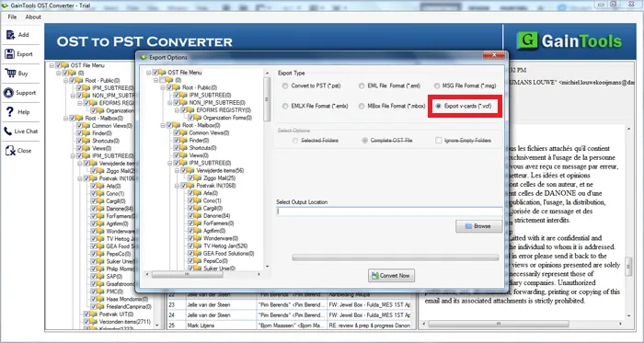
Task: Click the GainTools green G logo
Action: (x=527, y=40)
